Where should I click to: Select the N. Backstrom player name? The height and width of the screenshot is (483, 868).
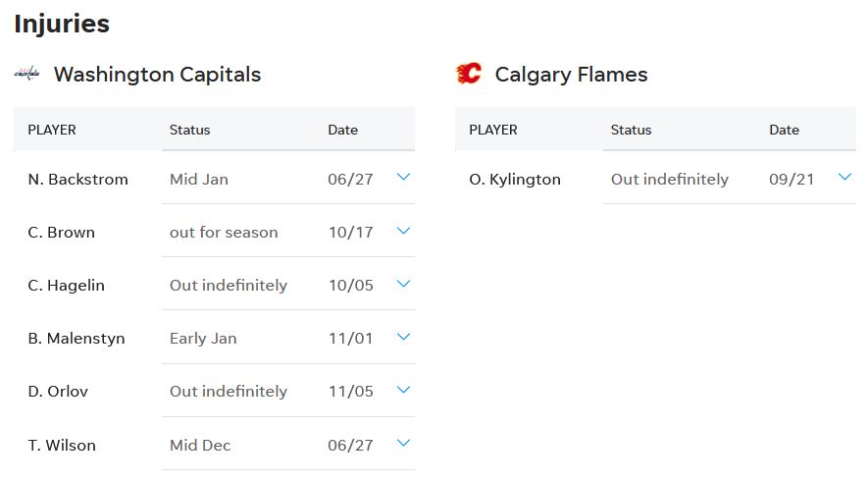78,180
